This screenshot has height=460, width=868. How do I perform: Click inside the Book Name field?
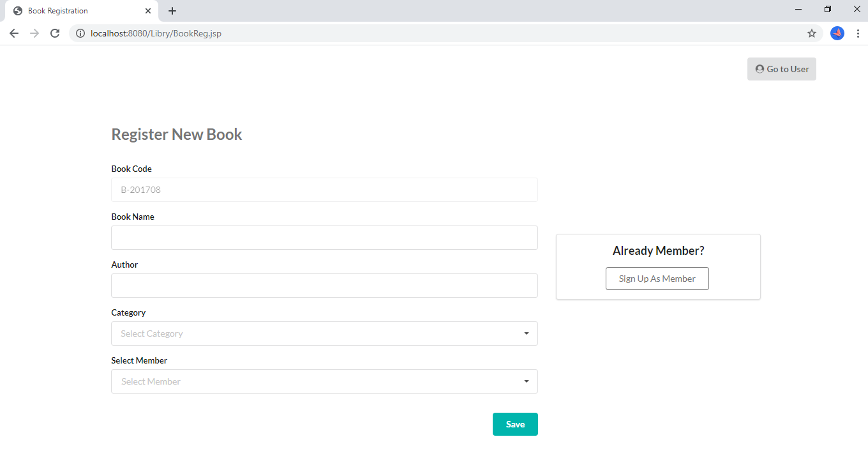point(324,237)
